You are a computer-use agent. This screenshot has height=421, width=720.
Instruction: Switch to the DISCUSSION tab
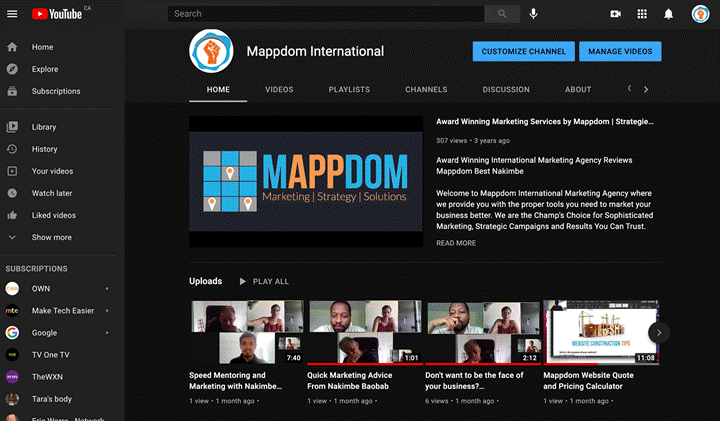point(506,90)
